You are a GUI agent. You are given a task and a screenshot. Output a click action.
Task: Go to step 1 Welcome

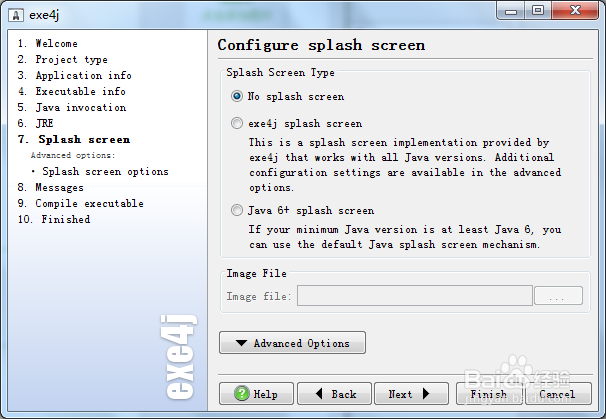pos(48,43)
